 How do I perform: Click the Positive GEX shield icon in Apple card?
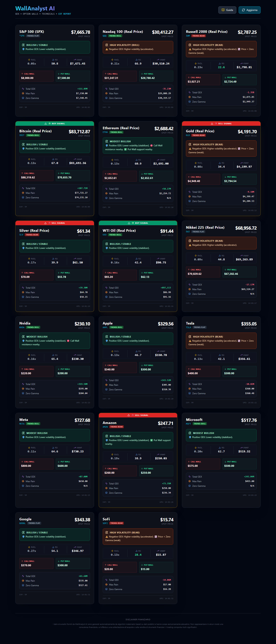107,341
